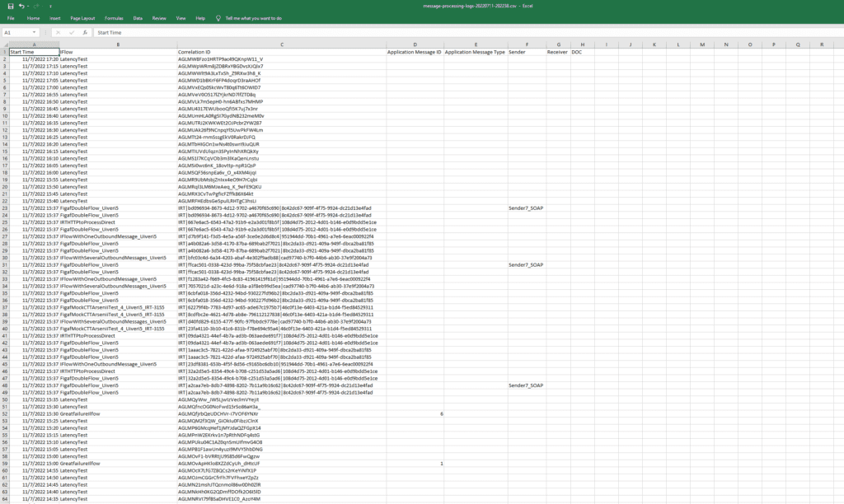
Task: Click the Tell me lightbulb icon
Action: 218,18
